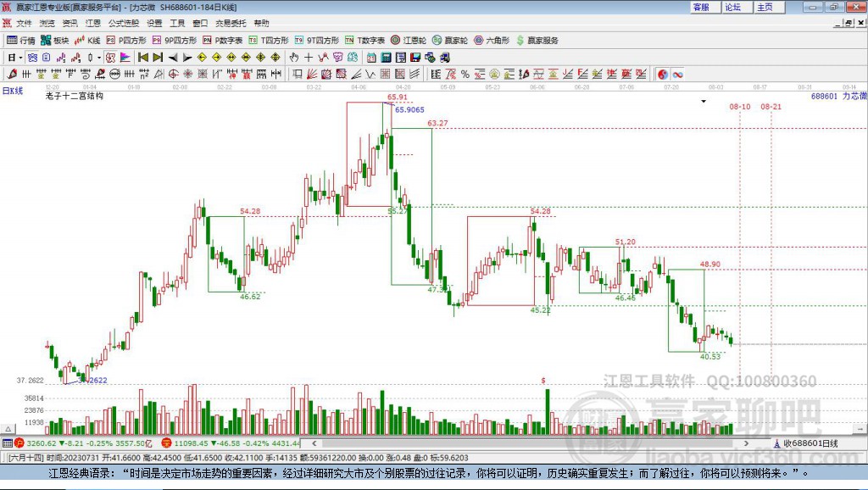Click the horizontal scrollbar left arrow
Image resolution: width=868 pixels, height=490 pixels.
[x=314, y=443]
